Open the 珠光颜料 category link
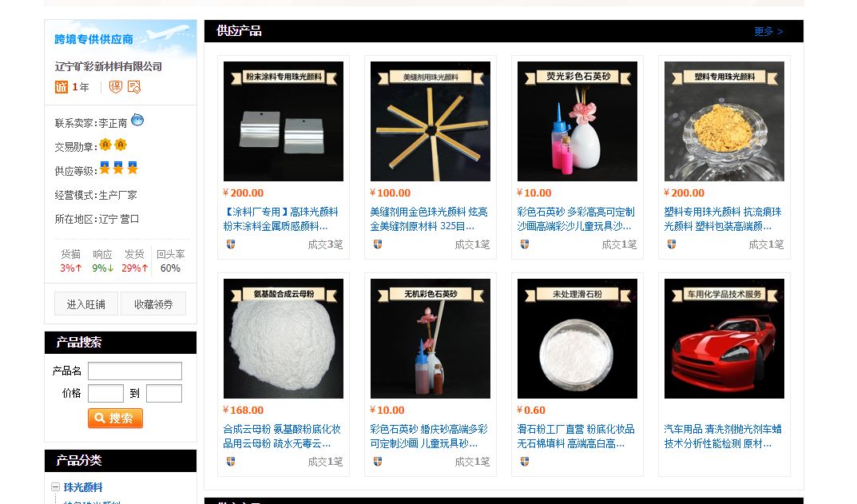 pyautogui.click(x=83, y=487)
